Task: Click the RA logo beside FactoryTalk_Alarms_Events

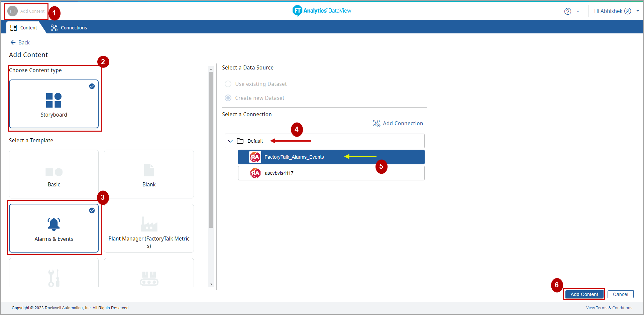Action: click(255, 157)
